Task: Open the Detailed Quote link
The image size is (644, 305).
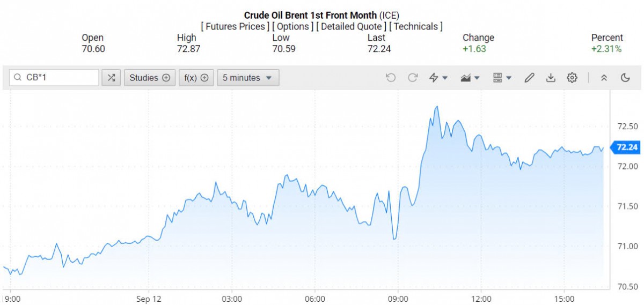Action: (x=351, y=26)
